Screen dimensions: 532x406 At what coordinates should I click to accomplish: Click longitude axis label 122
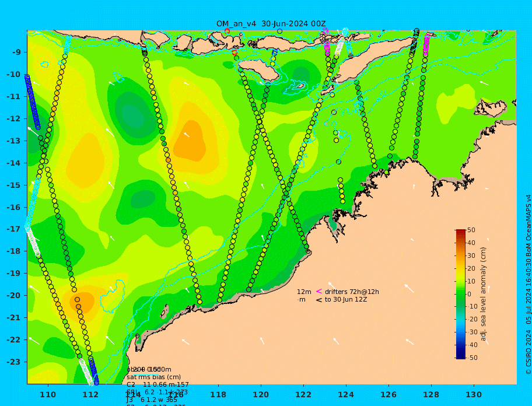point(303,394)
